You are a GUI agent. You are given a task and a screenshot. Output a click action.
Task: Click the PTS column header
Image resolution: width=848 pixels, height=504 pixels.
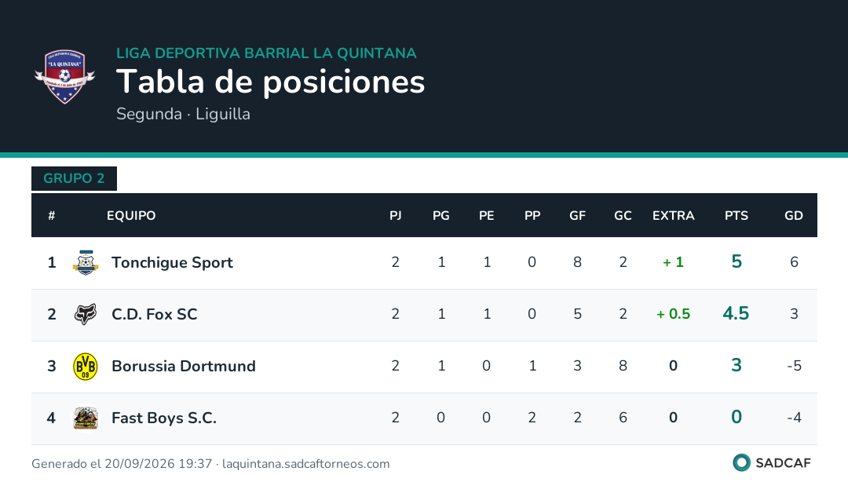click(736, 216)
